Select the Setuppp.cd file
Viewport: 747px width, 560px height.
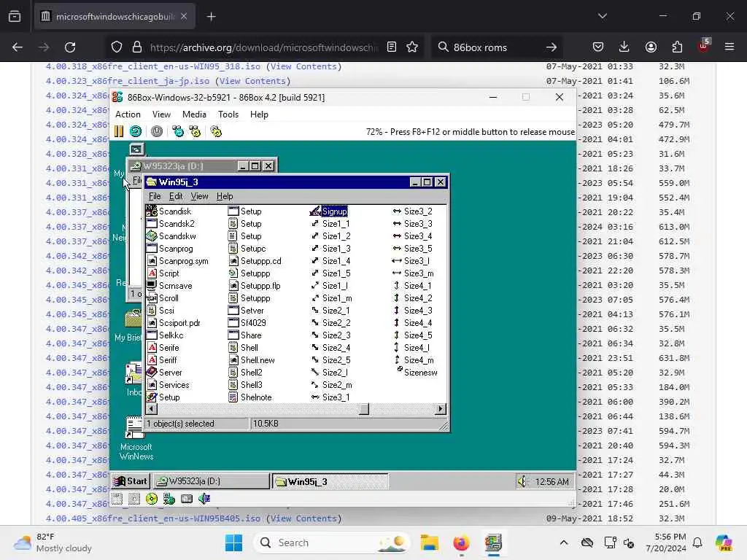pos(255,260)
